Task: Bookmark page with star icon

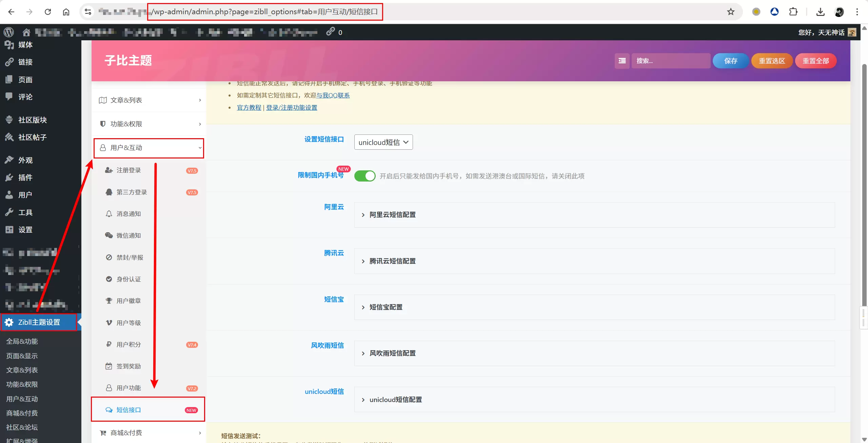Action: pos(731,12)
